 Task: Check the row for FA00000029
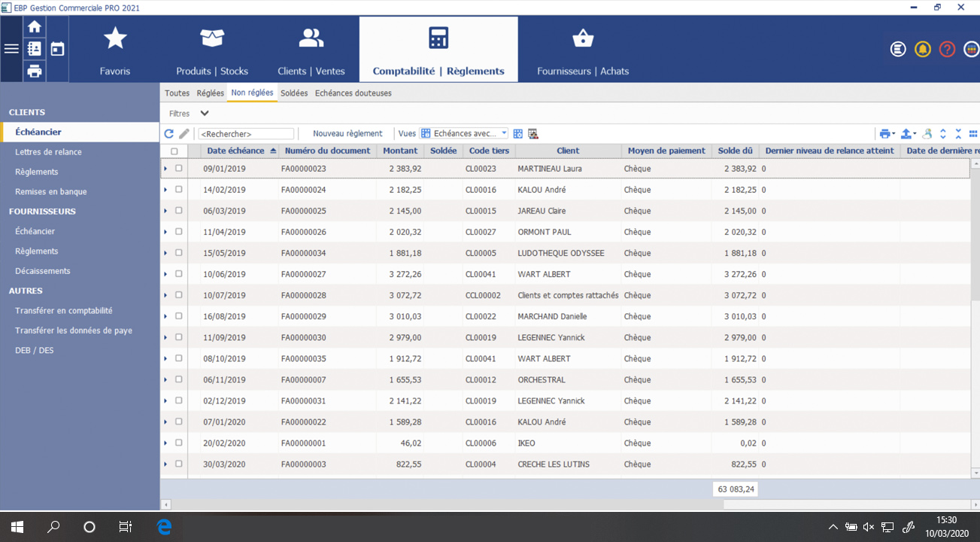click(179, 316)
